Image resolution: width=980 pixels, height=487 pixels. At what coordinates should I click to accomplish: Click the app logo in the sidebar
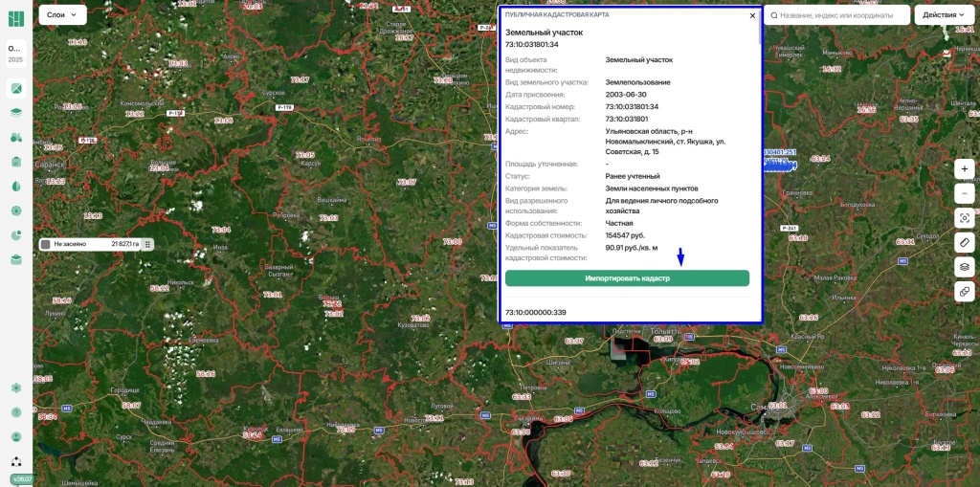(15, 18)
